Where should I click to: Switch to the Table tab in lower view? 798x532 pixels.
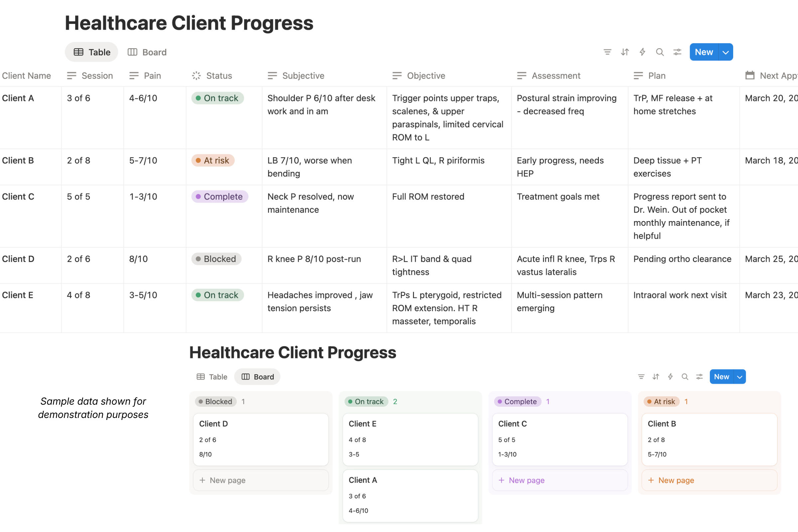(x=212, y=377)
